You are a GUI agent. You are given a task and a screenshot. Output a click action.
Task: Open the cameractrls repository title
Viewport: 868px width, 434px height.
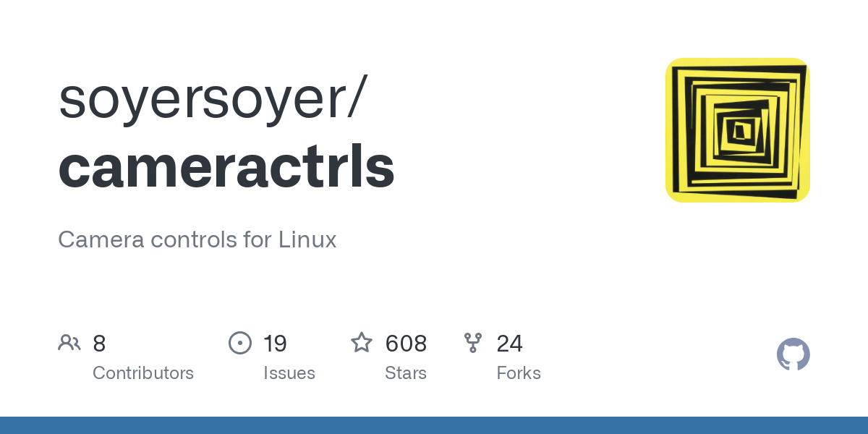226,166
